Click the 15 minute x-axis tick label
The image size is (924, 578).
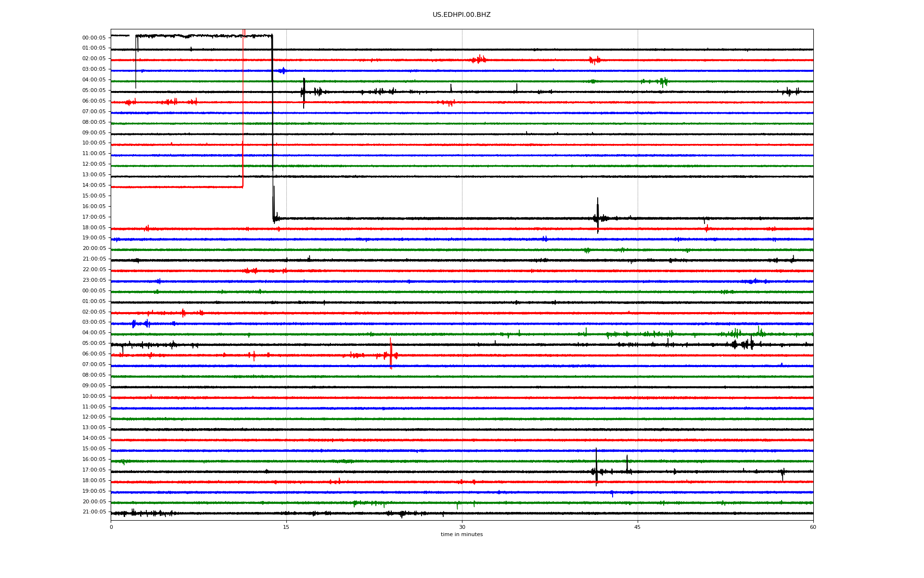click(286, 527)
